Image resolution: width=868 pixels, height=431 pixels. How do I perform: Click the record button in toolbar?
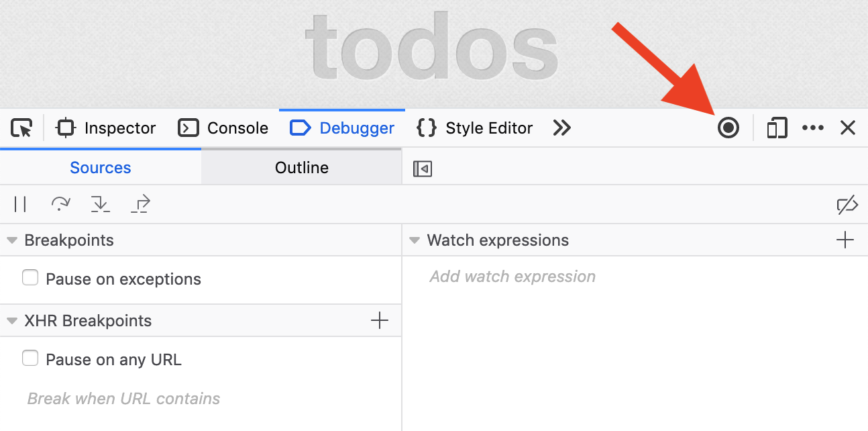point(728,128)
